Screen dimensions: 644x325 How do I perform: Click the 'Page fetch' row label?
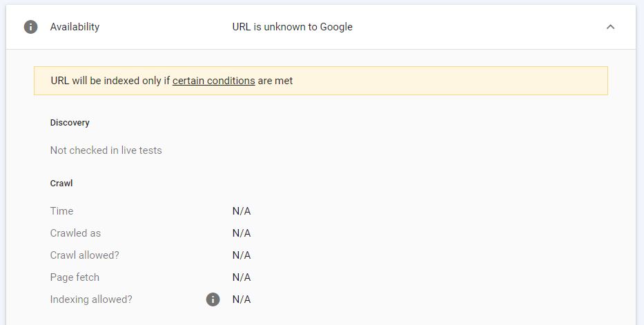click(75, 277)
